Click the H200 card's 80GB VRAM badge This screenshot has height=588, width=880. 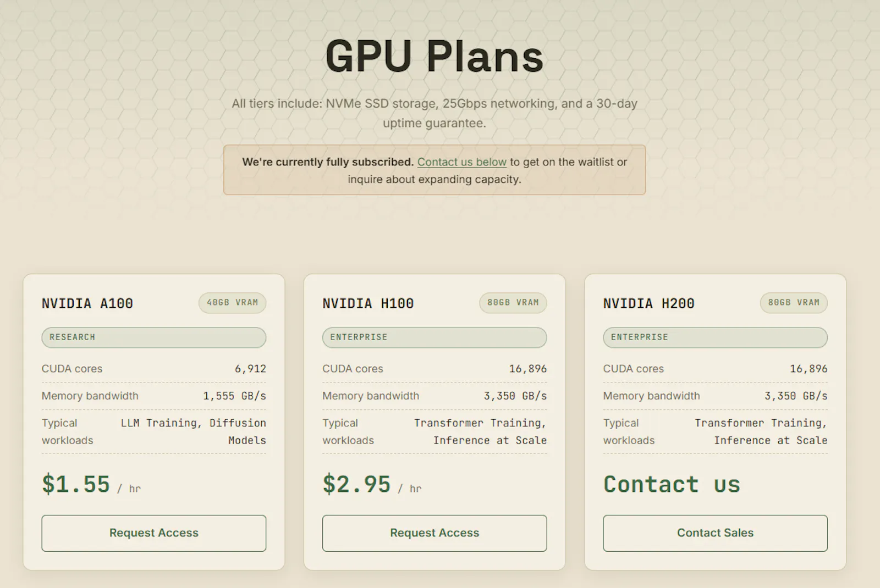[794, 303]
